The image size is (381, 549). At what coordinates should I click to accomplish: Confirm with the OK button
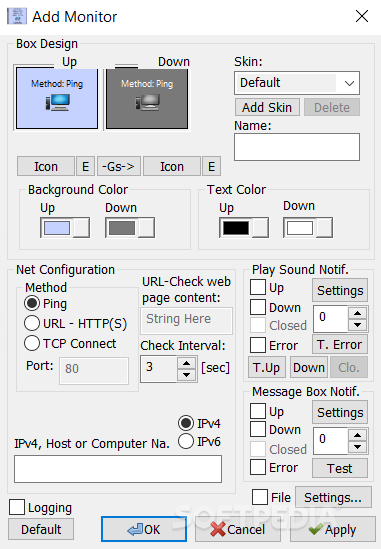(144, 529)
